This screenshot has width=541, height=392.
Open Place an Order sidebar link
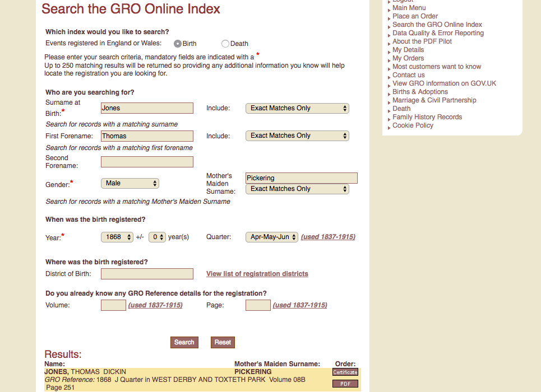pyautogui.click(x=415, y=16)
